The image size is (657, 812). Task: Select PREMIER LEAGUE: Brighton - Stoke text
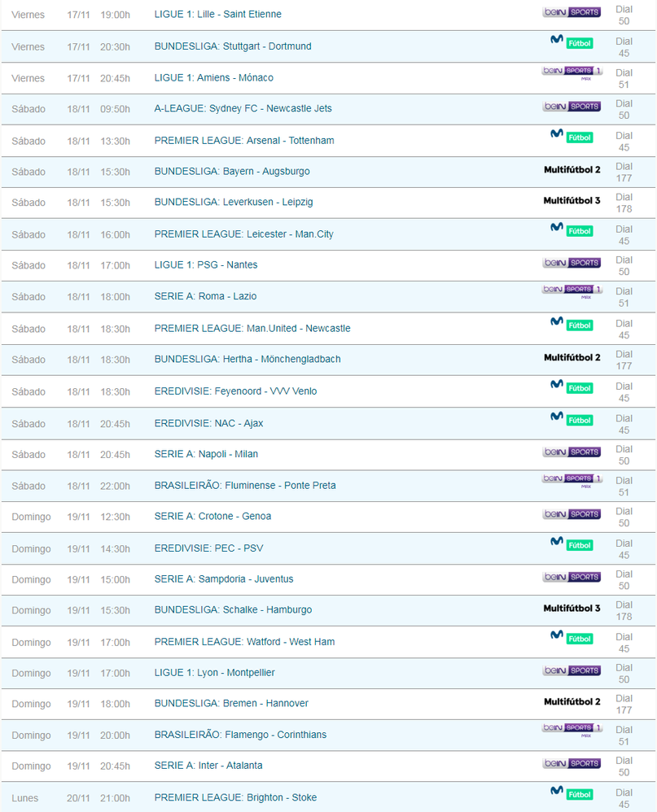click(235, 797)
